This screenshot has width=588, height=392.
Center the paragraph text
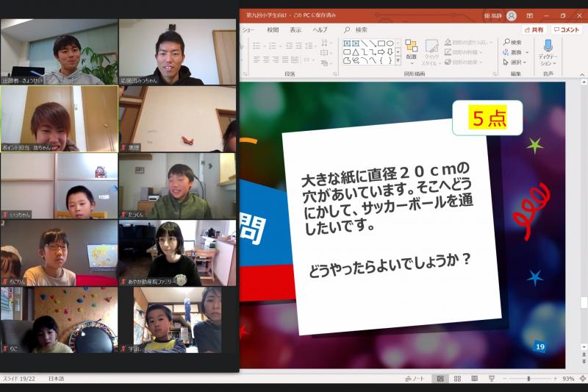click(x=266, y=60)
